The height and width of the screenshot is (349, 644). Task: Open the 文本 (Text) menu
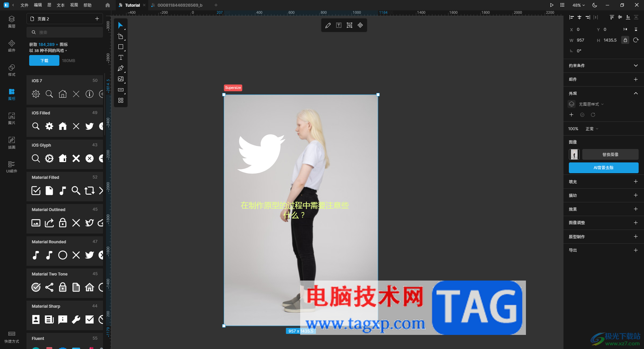tap(61, 5)
